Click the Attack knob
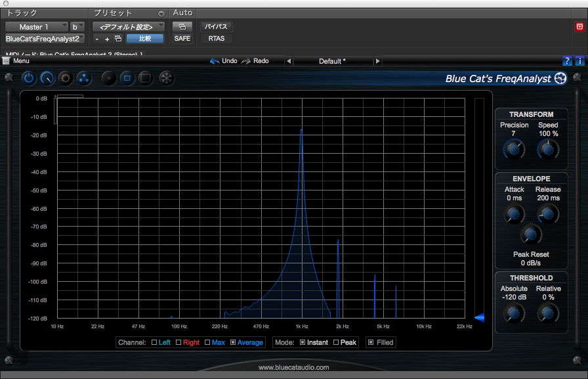Image resolution: width=588 pixels, height=379 pixels. click(514, 214)
